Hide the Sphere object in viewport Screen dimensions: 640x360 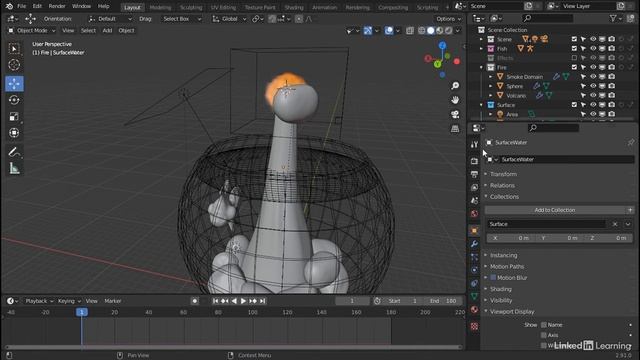pyautogui.click(x=593, y=86)
